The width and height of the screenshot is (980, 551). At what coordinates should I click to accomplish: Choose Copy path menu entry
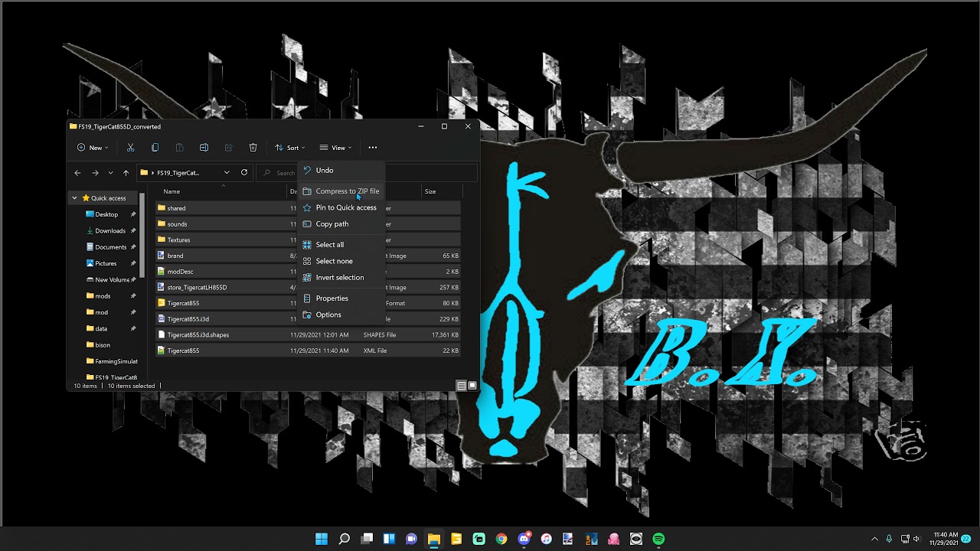[340, 224]
